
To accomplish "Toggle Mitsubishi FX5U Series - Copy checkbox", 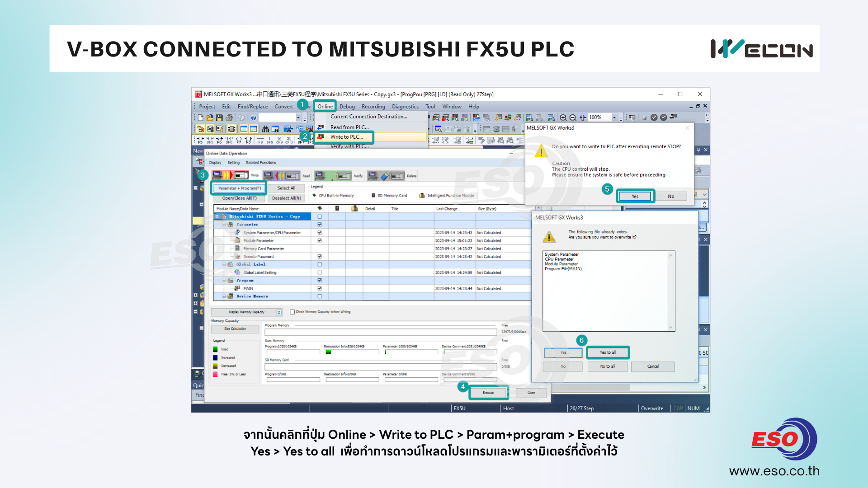I will coord(320,216).
